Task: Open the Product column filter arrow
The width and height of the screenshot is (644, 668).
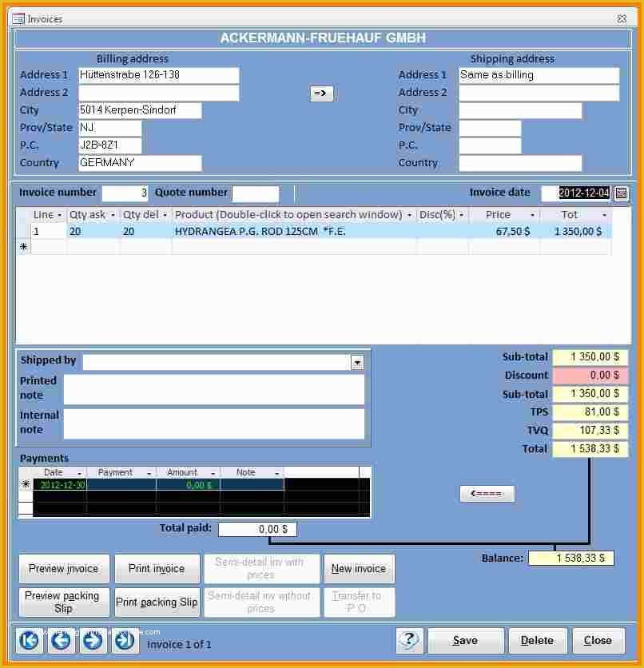Action: pyautogui.click(x=409, y=215)
